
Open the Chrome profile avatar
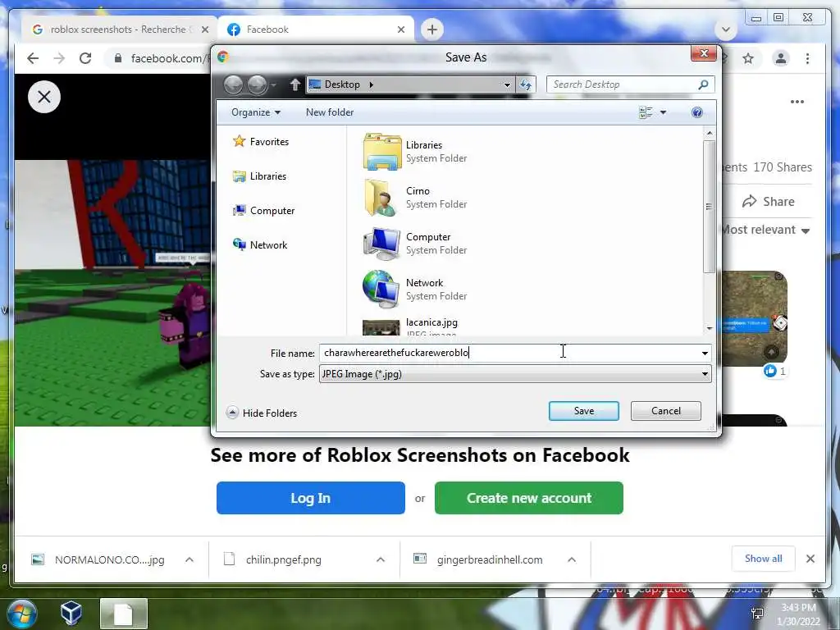[x=781, y=58]
